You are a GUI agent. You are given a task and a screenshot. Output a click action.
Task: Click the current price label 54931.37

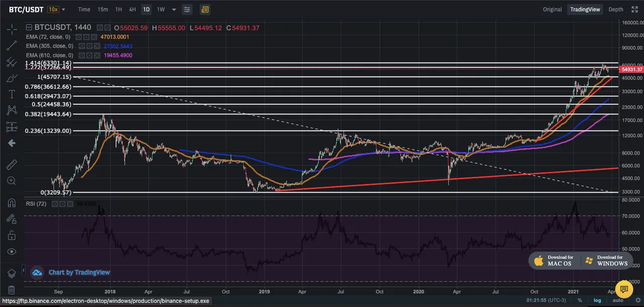[x=631, y=69]
